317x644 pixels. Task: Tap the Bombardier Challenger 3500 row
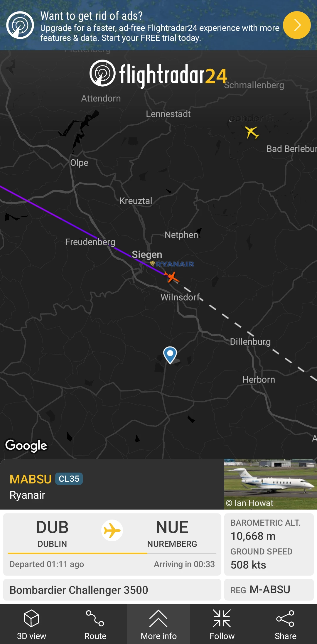[112, 590]
